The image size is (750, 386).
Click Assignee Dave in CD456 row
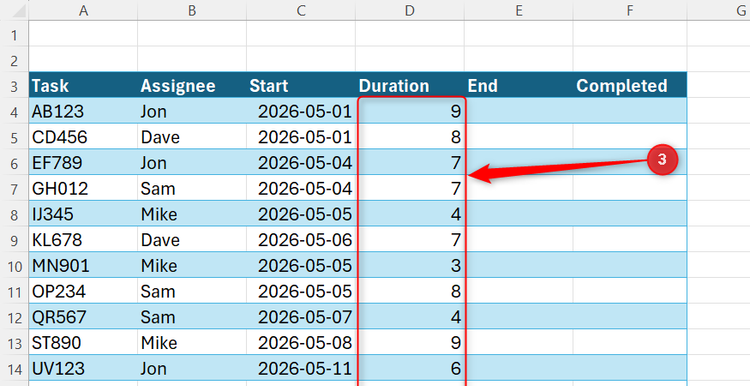pos(192,137)
